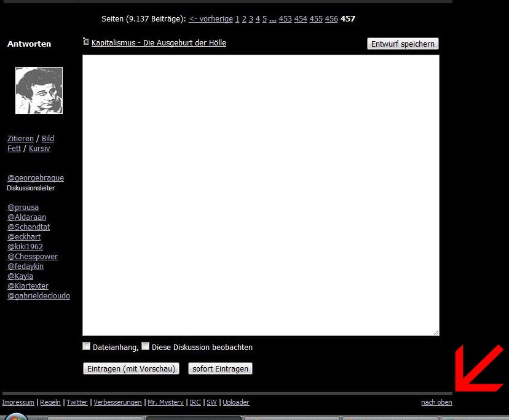The height and width of the screenshot is (420, 509).
Task: Open the Windows Start orb
Action: pos(15,416)
